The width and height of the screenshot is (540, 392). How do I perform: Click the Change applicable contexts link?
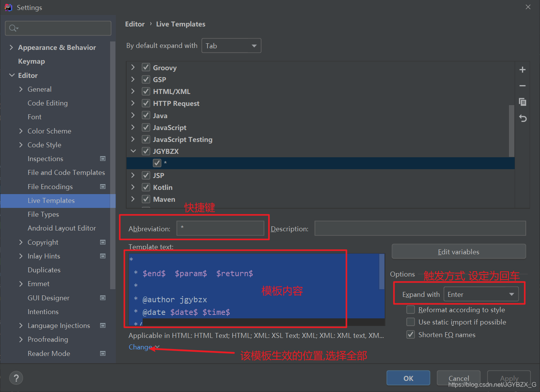coord(140,347)
